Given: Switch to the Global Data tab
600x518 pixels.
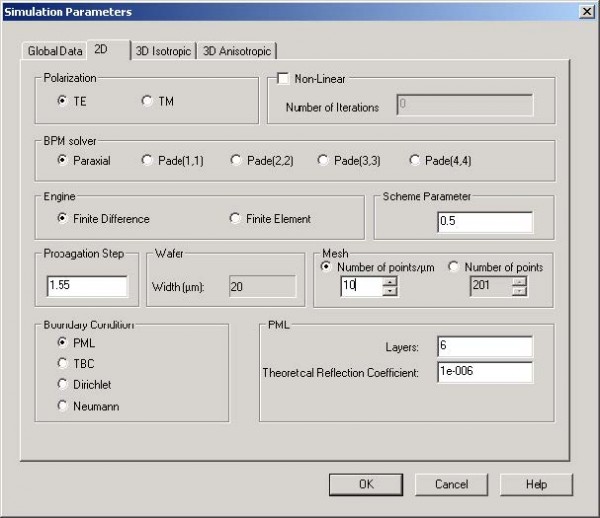Looking at the screenshot, I should coord(55,51).
